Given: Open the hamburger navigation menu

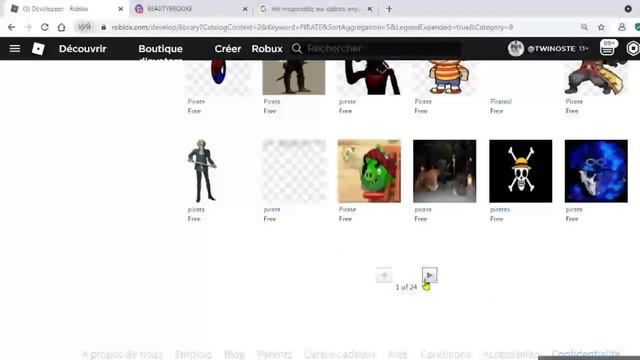Looking at the screenshot, I should [15, 49].
